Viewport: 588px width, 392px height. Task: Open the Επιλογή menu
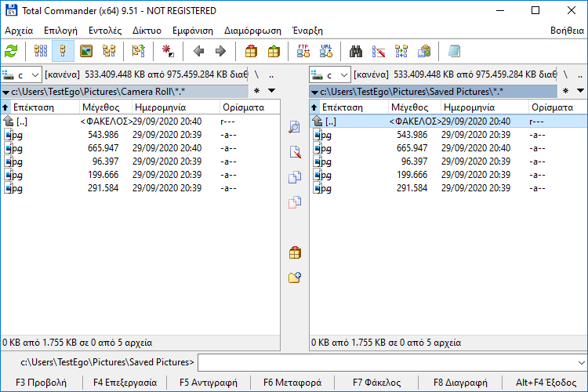(60, 31)
